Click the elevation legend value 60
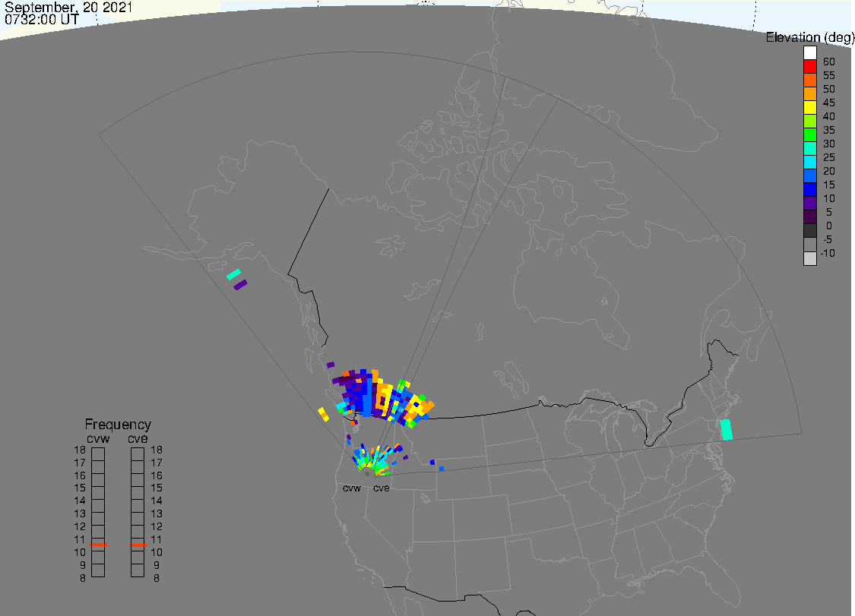Screen dimensions: 855x616 (x=829, y=62)
